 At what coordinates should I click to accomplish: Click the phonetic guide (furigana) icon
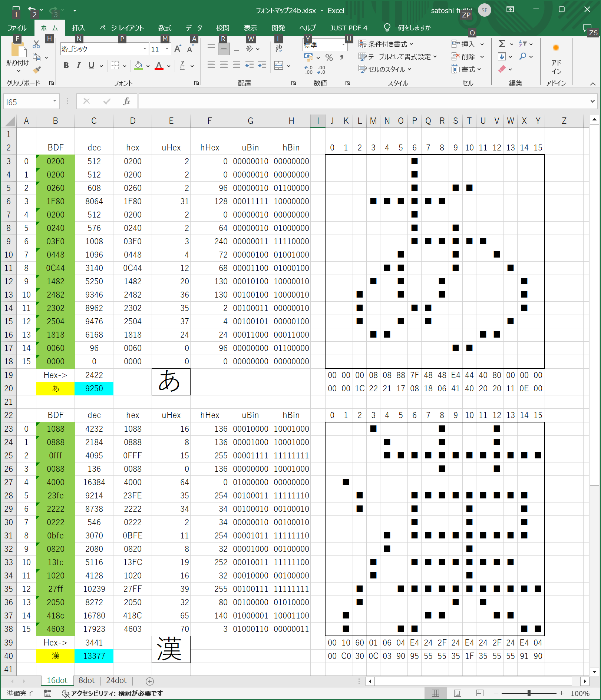pyautogui.click(x=182, y=66)
